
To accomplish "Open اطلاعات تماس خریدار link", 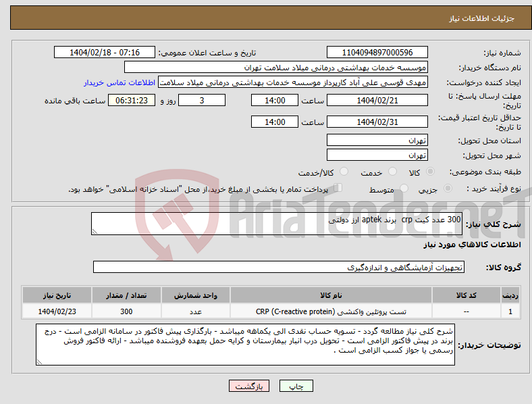I will (119, 82).
